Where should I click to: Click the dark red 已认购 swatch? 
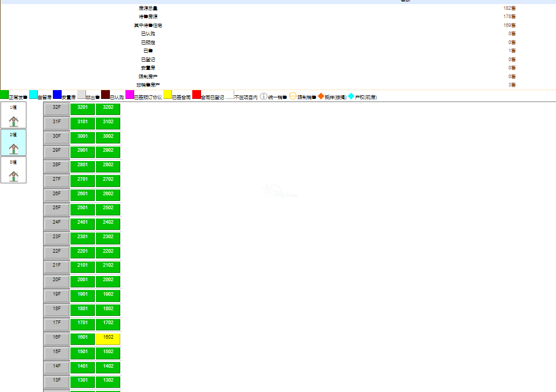pos(105,95)
